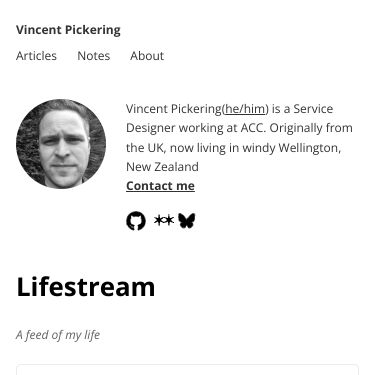Viewport: 375px width, 375px height.
Task: Go to the Articles page
Action: (36, 56)
